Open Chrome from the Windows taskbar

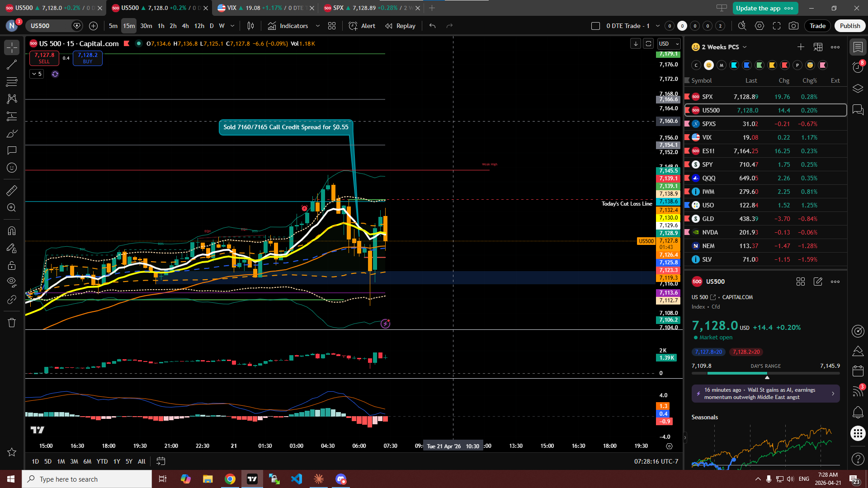point(230,479)
